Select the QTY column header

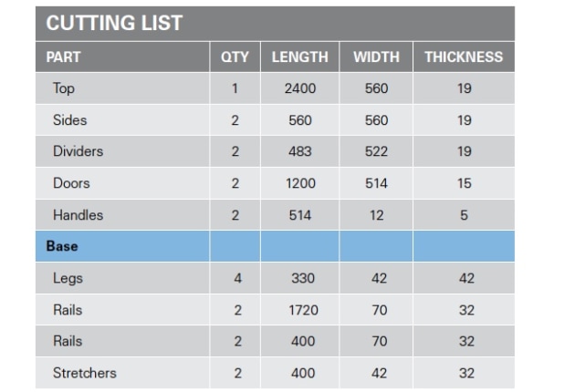point(235,57)
